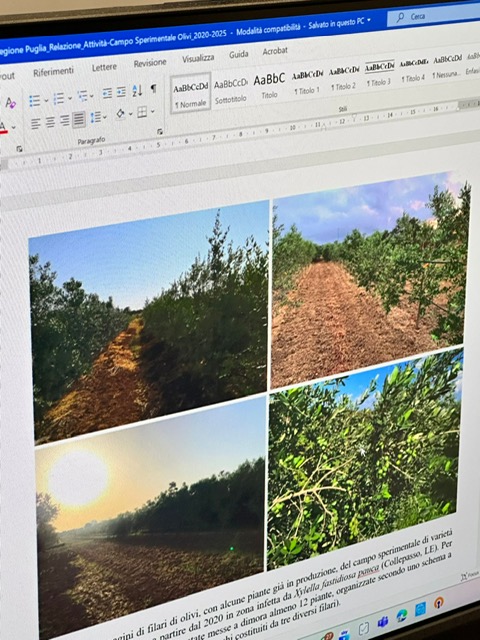Open the font color dropdown arrow

click(x=14, y=127)
